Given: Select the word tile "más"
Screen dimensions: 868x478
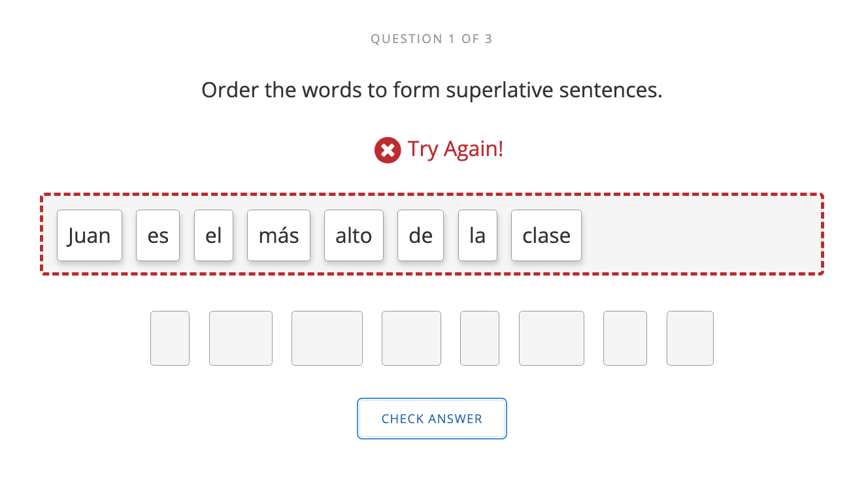Looking at the screenshot, I should click(x=278, y=235).
